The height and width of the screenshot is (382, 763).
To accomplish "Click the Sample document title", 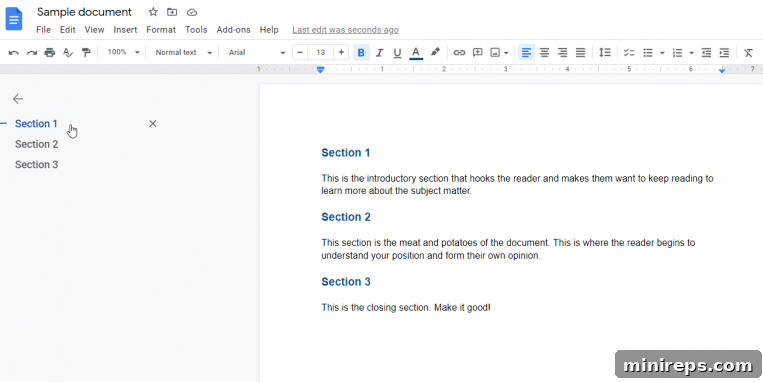I will [84, 12].
